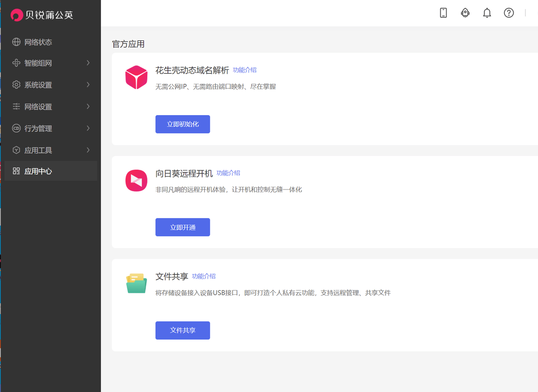Expand the 网络设置 chevron
The image size is (538, 392).
[88, 107]
